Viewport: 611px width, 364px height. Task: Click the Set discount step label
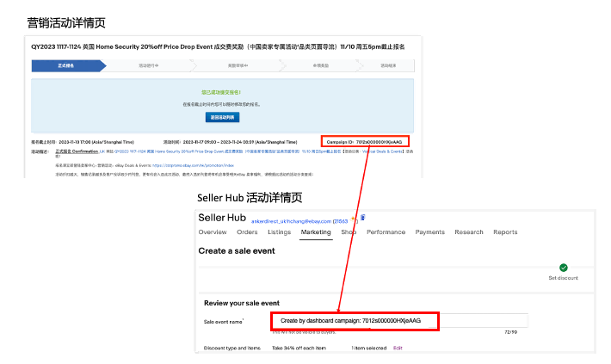tap(563, 278)
